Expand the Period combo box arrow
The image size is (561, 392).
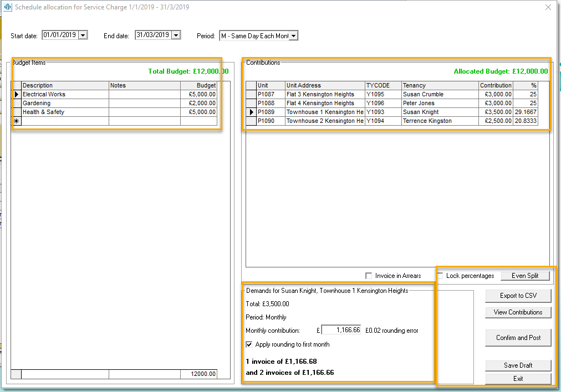pos(293,36)
